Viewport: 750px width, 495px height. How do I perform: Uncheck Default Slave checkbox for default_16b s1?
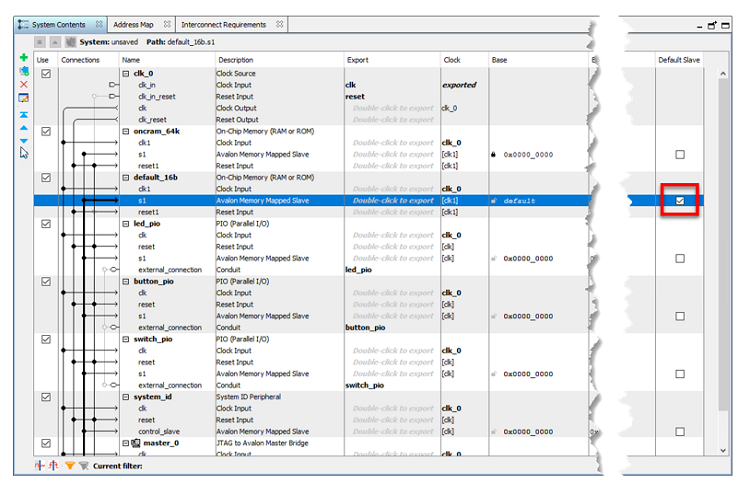tap(680, 200)
